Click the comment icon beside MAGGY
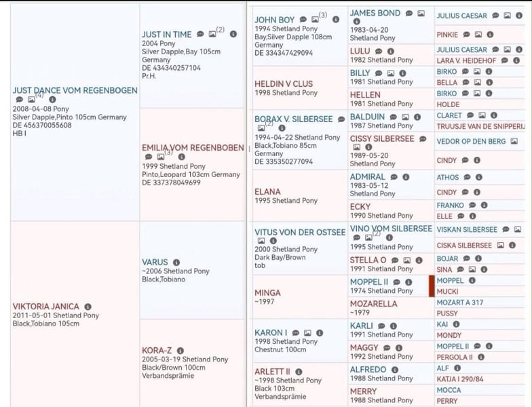The height and width of the screenshot is (407, 532). tap(387, 347)
